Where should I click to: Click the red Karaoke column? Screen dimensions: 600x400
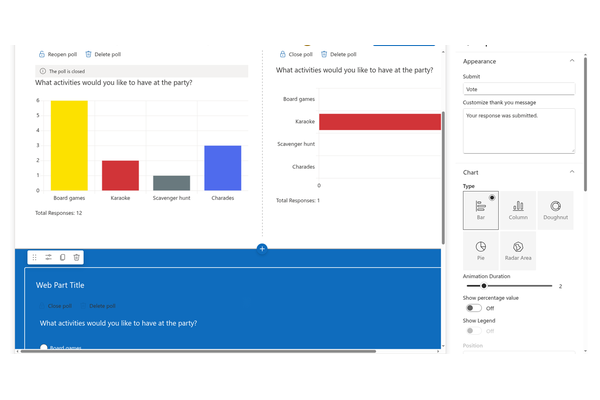tap(120, 175)
